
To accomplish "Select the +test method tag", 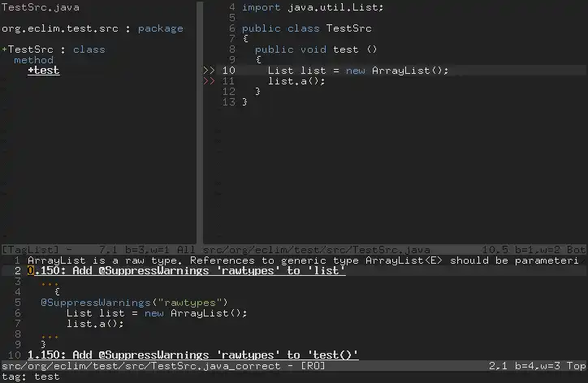I will click(44, 71).
